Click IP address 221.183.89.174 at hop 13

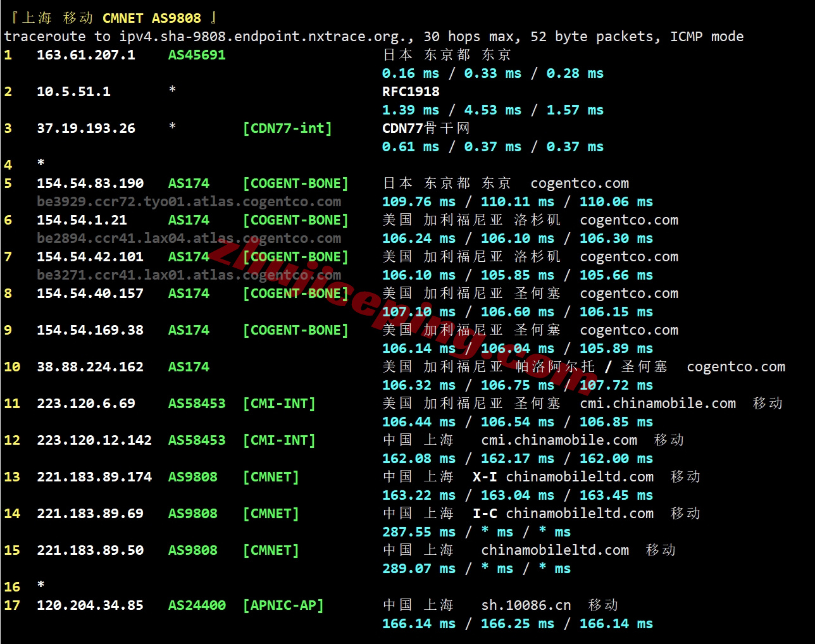(x=94, y=477)
